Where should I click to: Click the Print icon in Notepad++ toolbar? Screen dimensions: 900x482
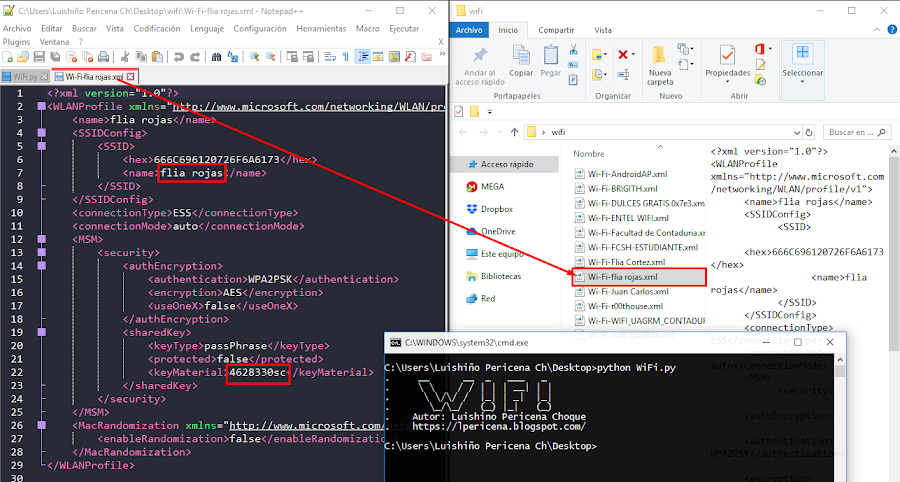[103, 56]
